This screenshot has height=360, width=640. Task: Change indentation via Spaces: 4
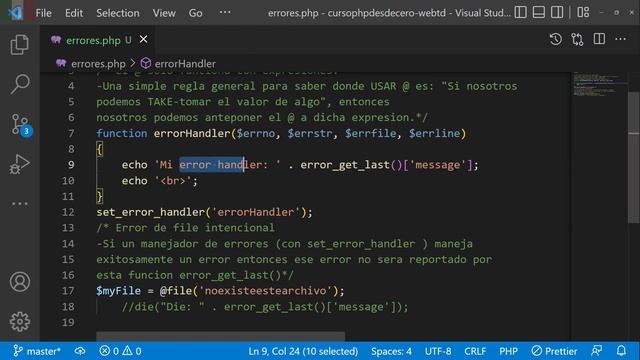tap(391, 351)
